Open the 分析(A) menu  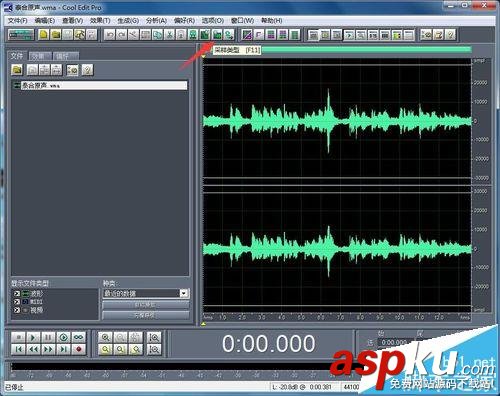point(156,21)
